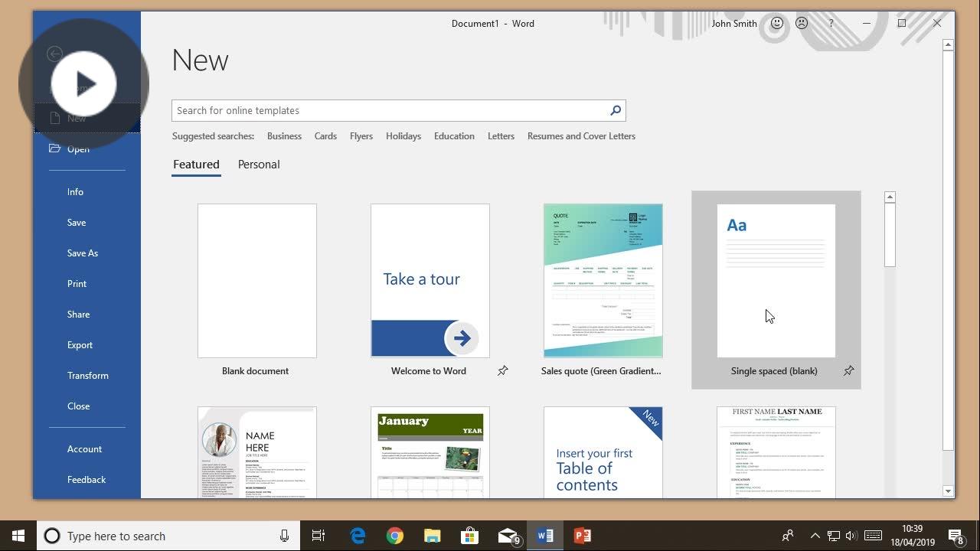Select the Sales quote (Green Gradient) template
Screen dimensions: 980x551
pyautogui.click(x=603, y=280)
